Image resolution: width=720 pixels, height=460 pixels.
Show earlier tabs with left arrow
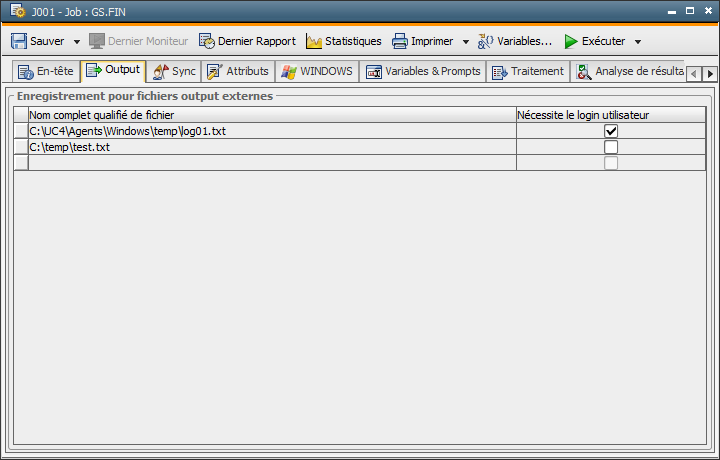coord(694,73)
